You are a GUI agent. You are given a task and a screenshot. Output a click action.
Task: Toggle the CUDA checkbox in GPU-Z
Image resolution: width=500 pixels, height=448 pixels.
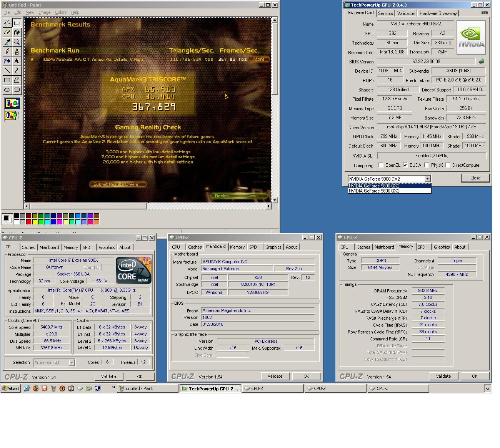click(x=405, y=165)
